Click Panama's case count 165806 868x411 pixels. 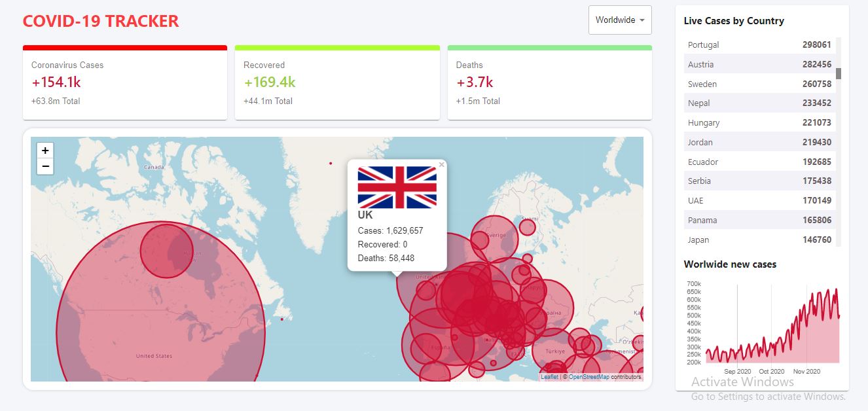click(x=817, y=220)
